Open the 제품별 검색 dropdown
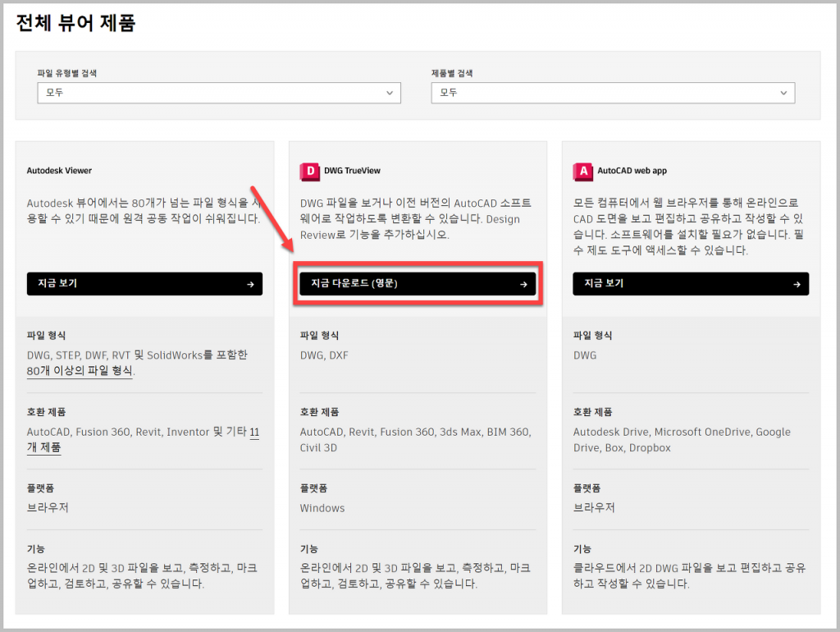840x632 pixels. 613,93
